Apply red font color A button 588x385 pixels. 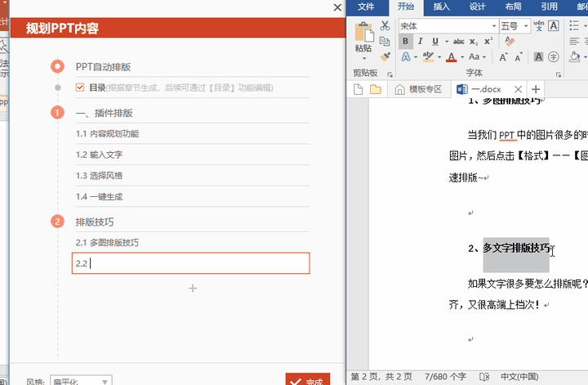point(452,57)
